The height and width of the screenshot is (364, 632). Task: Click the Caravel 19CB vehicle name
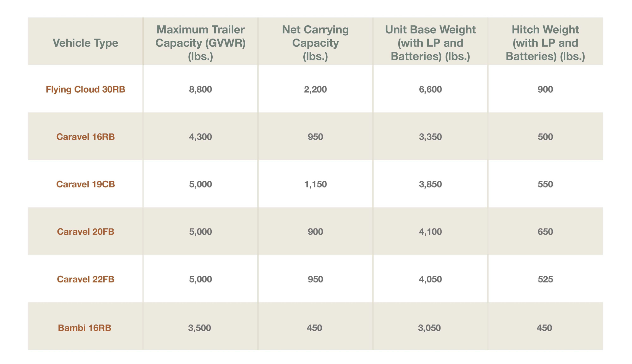pyautogui.click(x=85, y=184)
